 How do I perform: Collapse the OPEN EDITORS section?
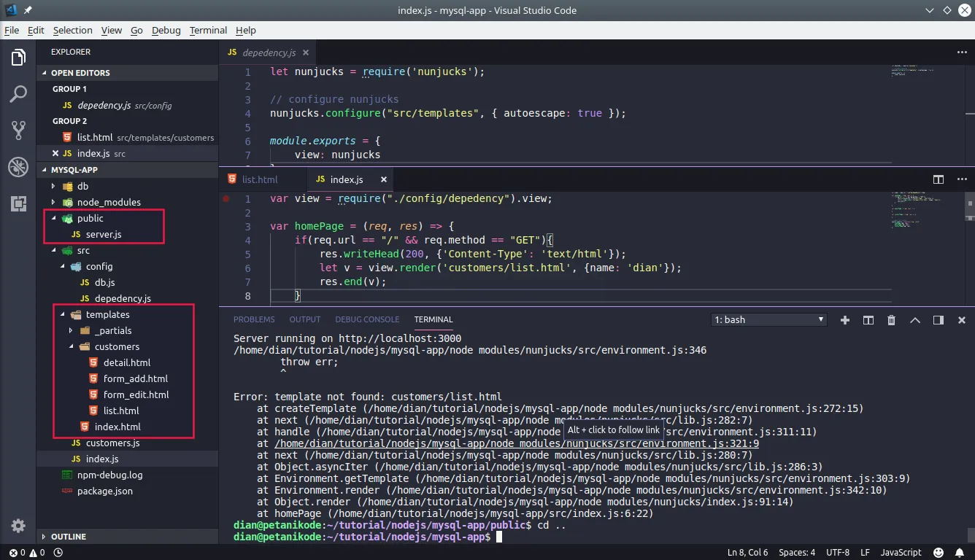pyautogui.click(x=127, y=73)
